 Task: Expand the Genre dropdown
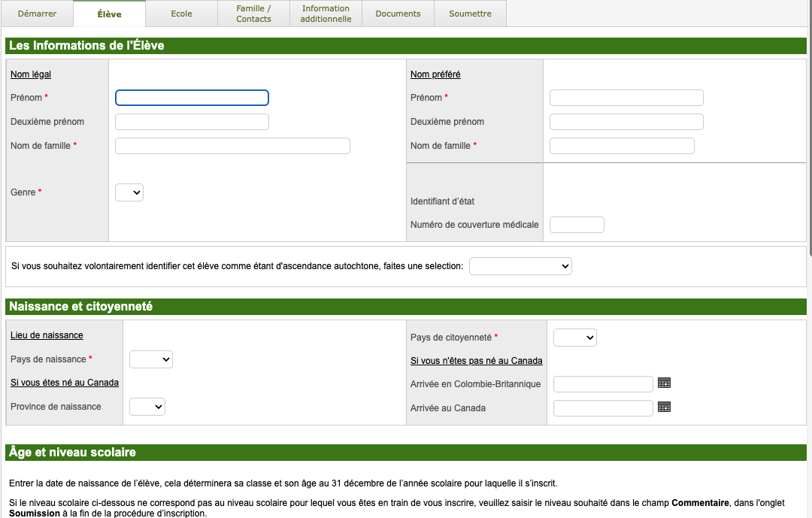click(129, 192)
